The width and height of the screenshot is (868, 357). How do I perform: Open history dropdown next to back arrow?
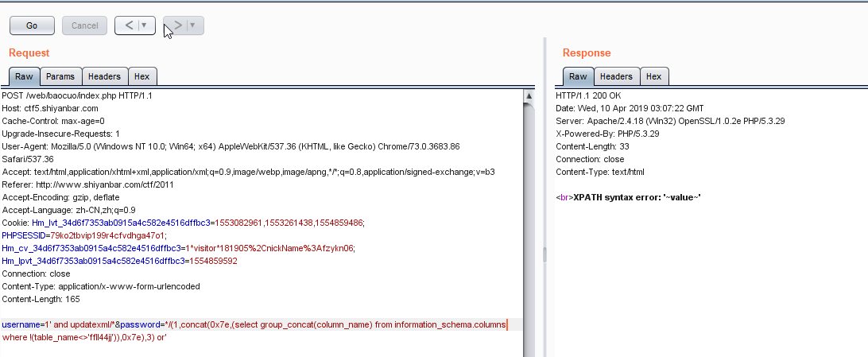point(145,25)
